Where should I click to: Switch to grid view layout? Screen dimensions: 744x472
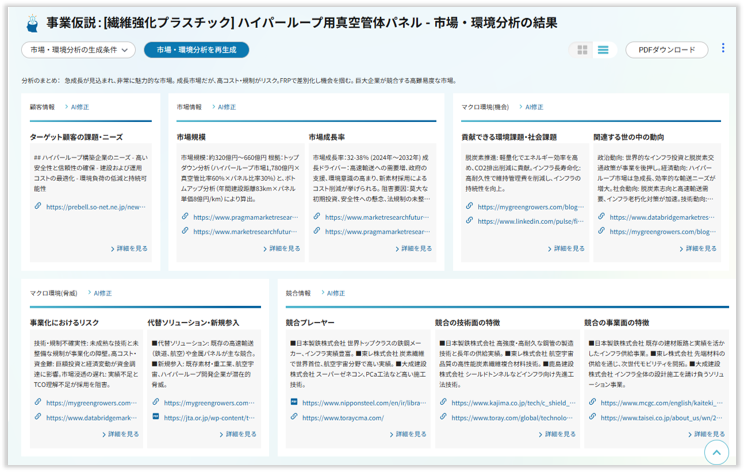(582, 50)
